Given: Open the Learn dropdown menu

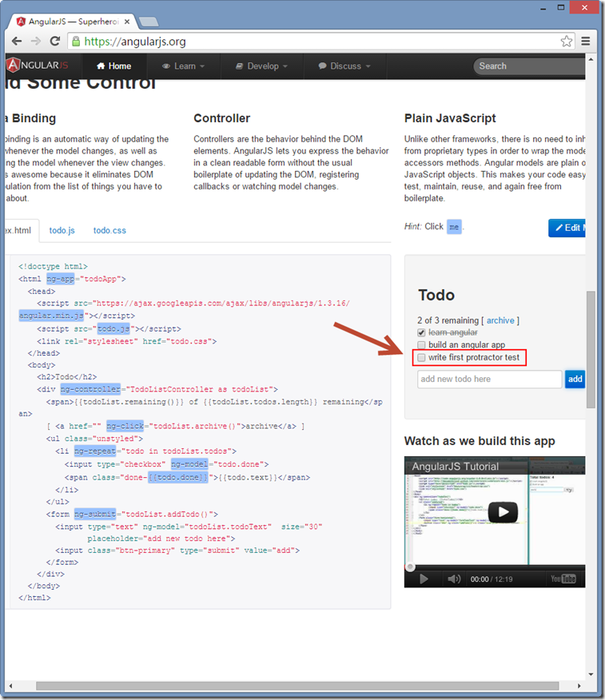Looking at the screenshot, I should (183, 66).
